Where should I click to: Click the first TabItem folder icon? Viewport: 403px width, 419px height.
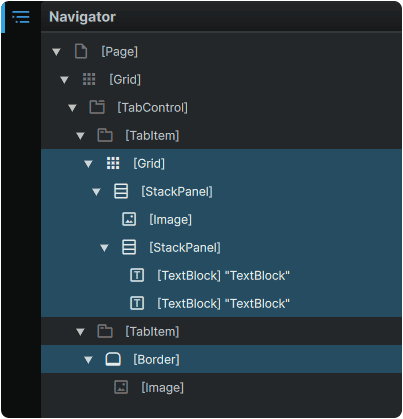point(105,135)
